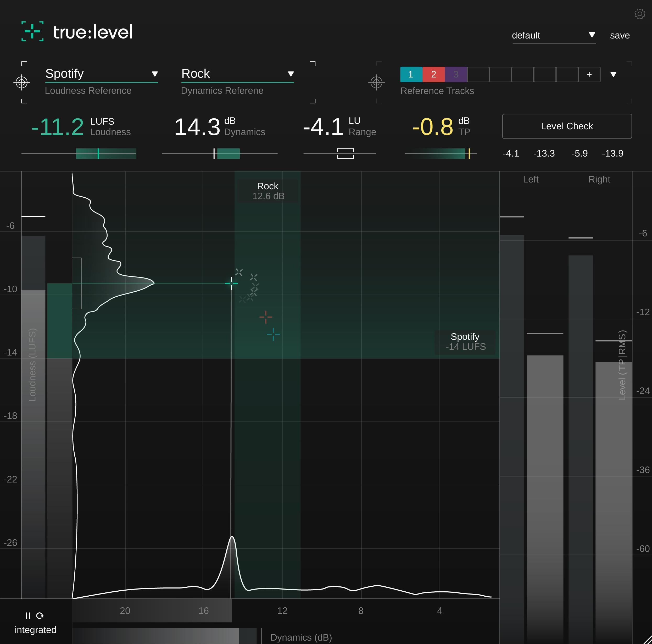
Task: Open the Spotify loudness reference dropdown
Action: [155, 74]
